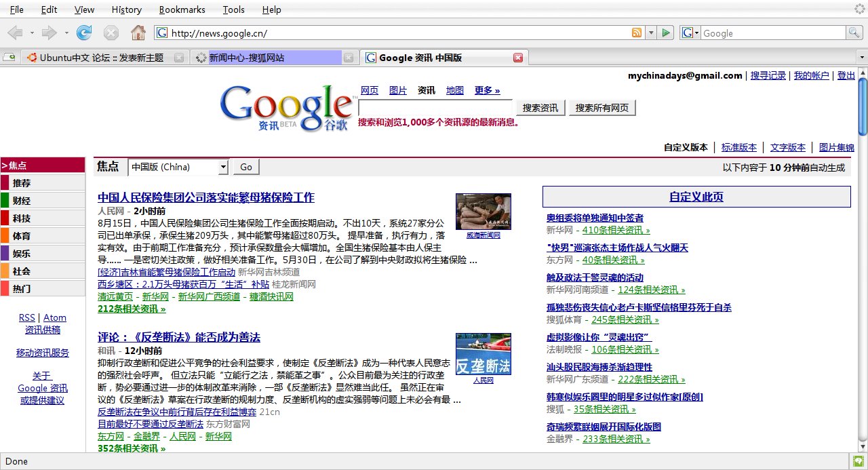Click the pig farm news thumbnail
868x470 pixels.
click(484, 212)
